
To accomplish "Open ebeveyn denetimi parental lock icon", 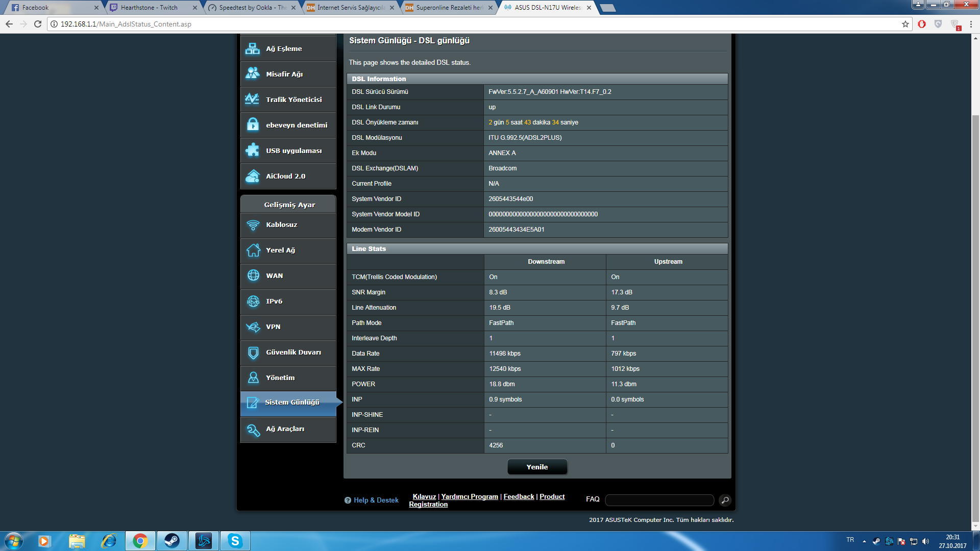I will (253, 125).
